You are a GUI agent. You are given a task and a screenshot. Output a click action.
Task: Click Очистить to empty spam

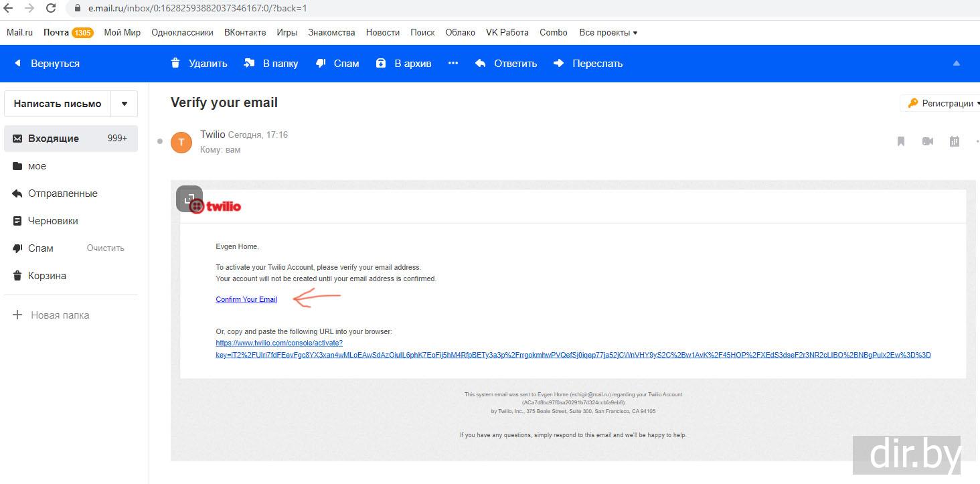point(106,248)
